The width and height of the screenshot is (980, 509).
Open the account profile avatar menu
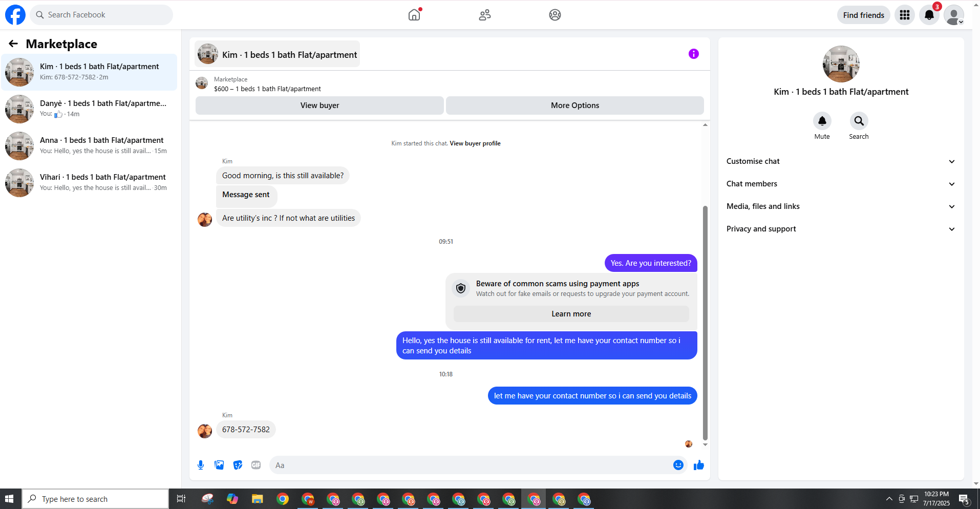pos(954,15)
